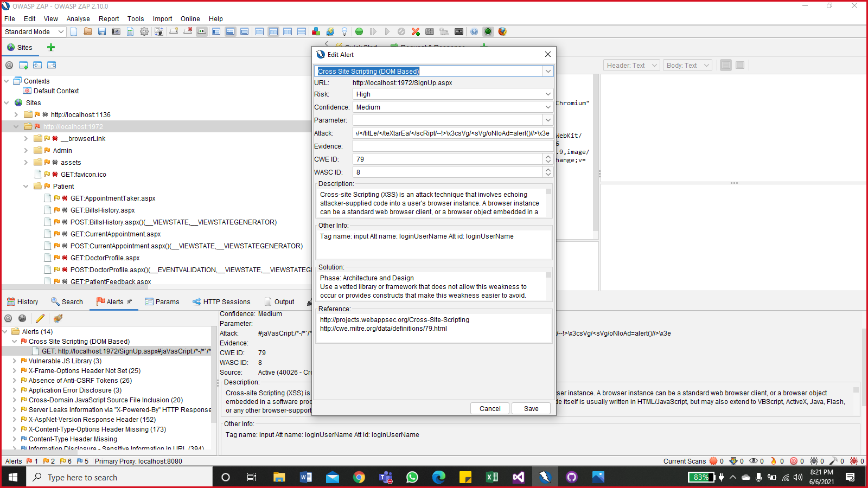The height and width of the screenshot is (488, 868).
Task: Click Cancel in the Edit Alert dialog
Action: pyautogui.click(x=490, y=408)
